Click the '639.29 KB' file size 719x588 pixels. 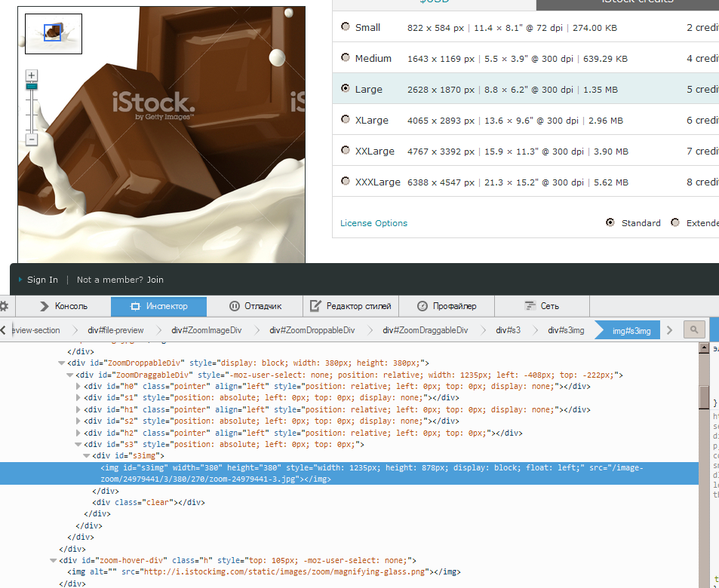pyautogui.click(x=605, y=59)
